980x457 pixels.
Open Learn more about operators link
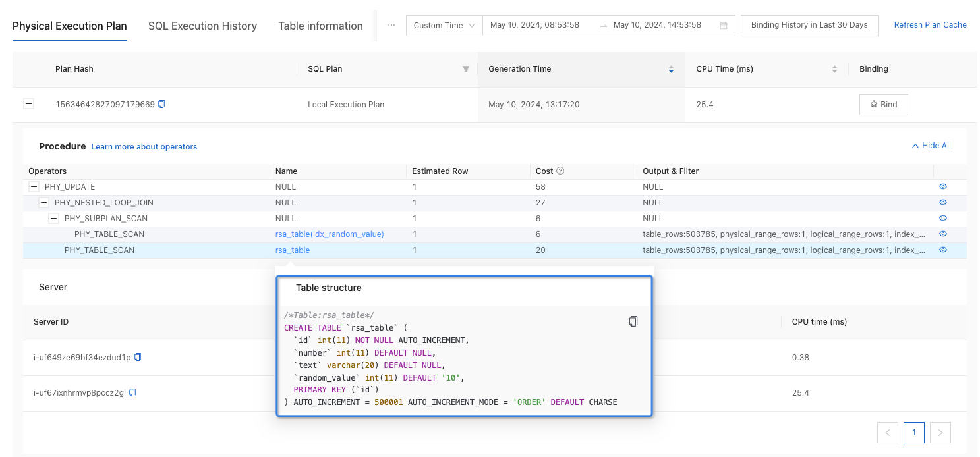pyautogui.click(x=144, y=147)
